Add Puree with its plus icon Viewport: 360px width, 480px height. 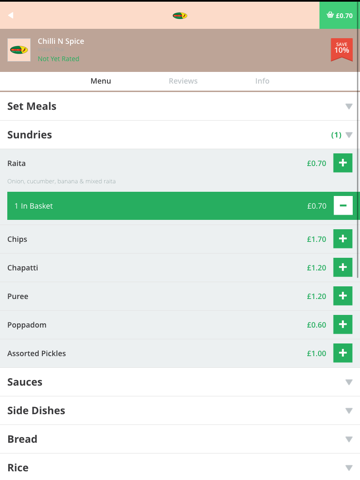343,296
